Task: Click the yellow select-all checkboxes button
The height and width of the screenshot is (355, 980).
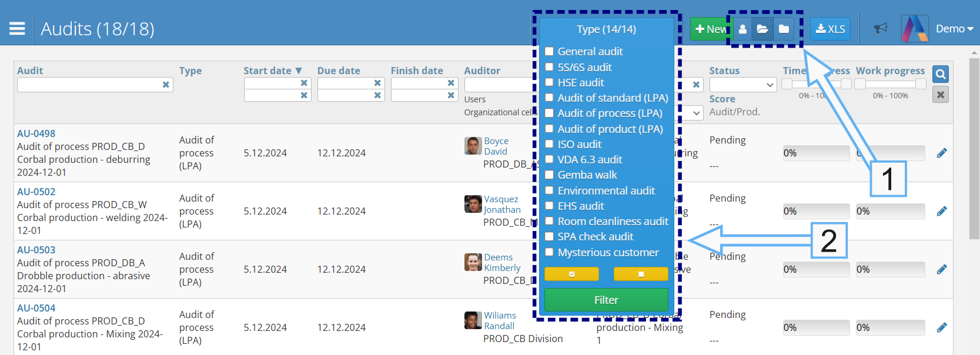Action: click(571, 274)
